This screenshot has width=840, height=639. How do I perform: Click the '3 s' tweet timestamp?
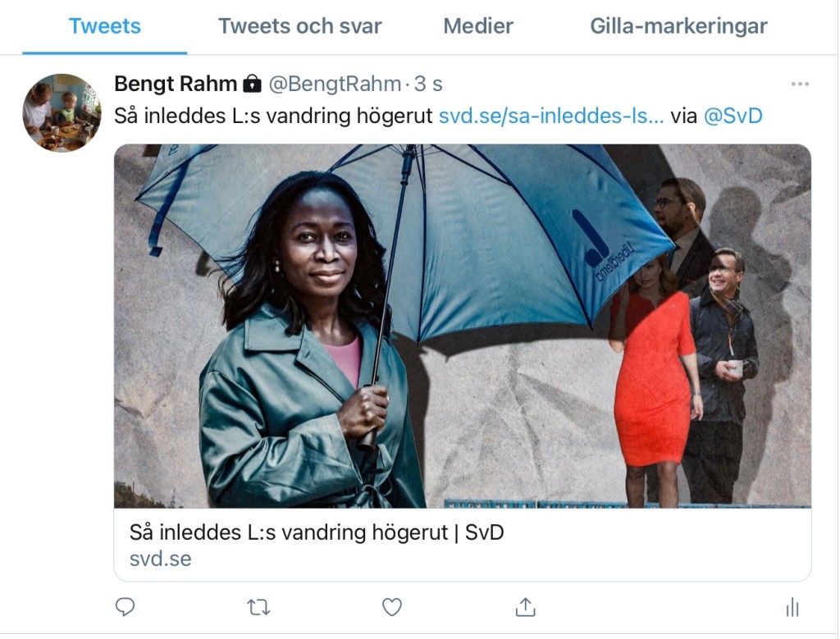pyautogui.click(x=428, y=84)
